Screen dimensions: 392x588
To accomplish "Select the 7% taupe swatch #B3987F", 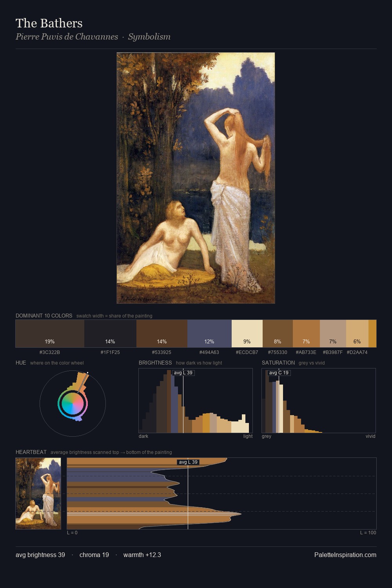I will (x=333, y=334).
